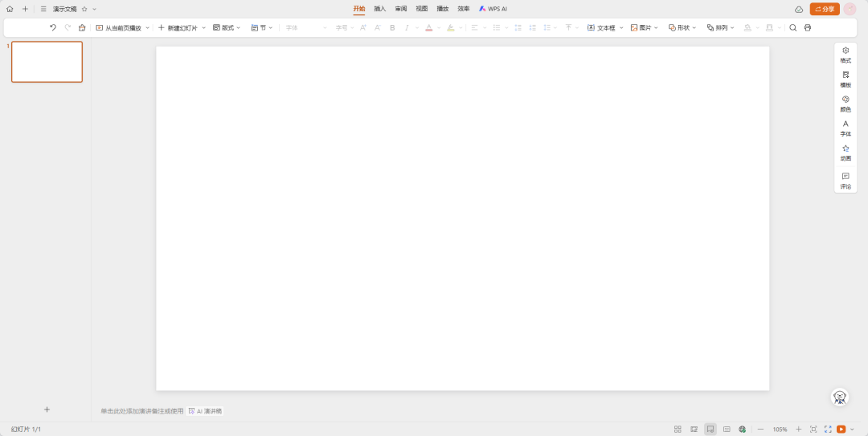Open the 动画 animation side panel
The image size is (868, 436).
tap(845, 153)
